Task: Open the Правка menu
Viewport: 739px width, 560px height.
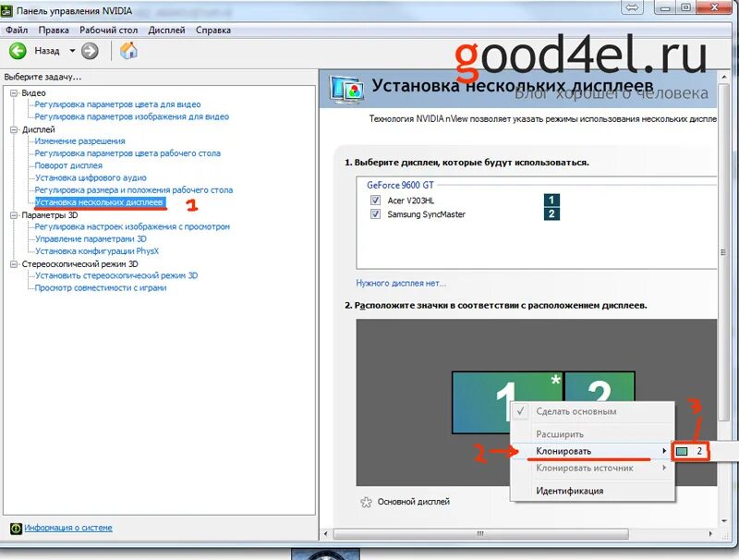Action: click(54, 30)
